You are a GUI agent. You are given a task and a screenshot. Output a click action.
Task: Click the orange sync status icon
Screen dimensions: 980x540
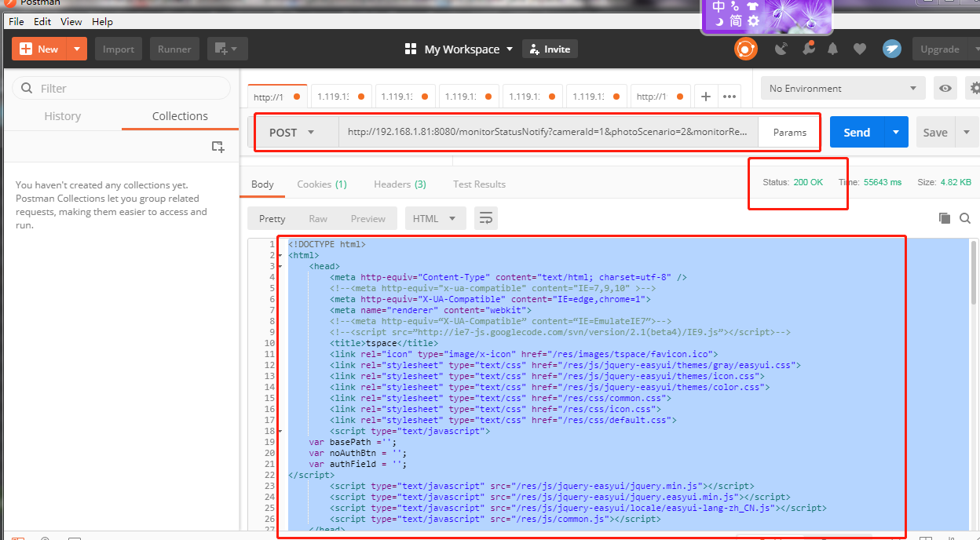[x=745, y=49]
